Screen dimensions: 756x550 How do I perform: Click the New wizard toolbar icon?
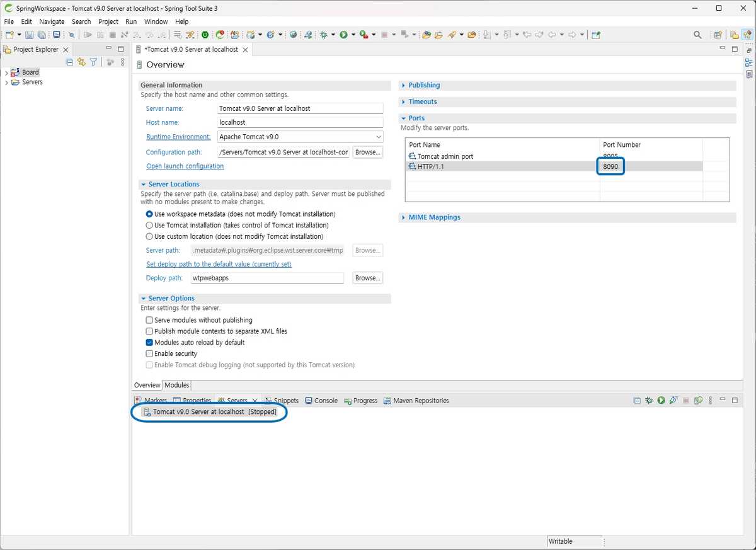pos(9,35)
